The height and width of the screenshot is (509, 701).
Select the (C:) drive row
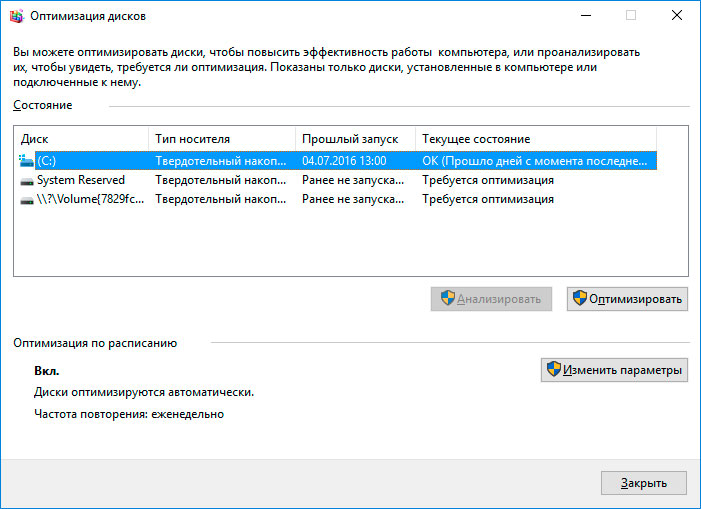click(338, 161)
